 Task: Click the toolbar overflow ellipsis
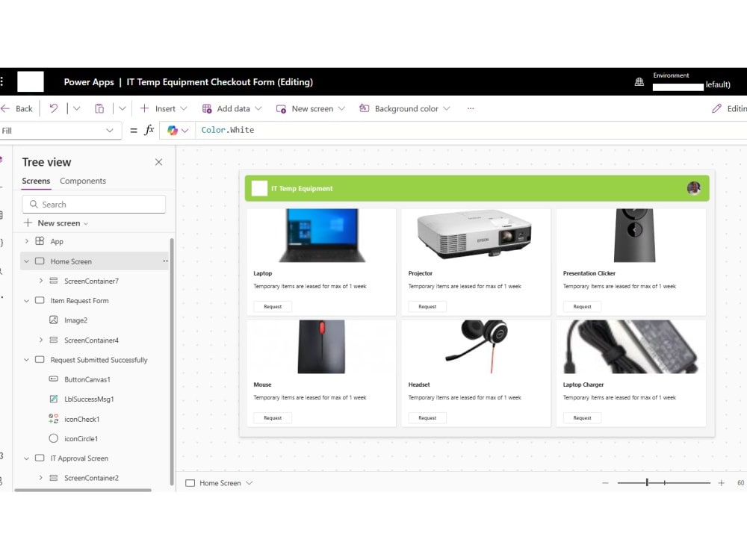tap(471, 108)
